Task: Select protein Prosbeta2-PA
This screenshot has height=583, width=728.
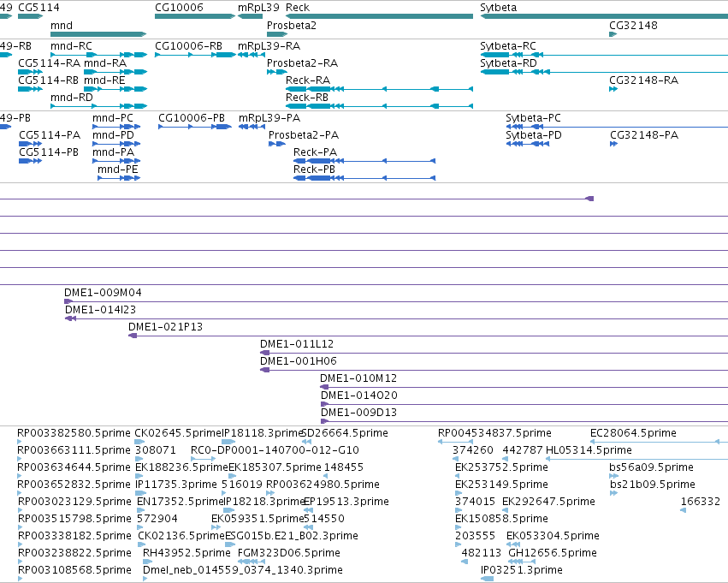Action: (304, 135)
